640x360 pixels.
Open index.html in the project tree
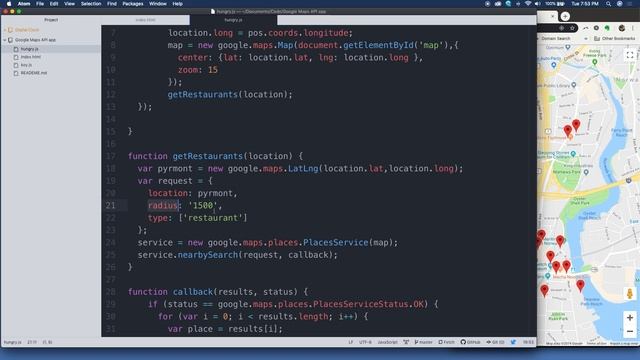click(x=31, y=57)
